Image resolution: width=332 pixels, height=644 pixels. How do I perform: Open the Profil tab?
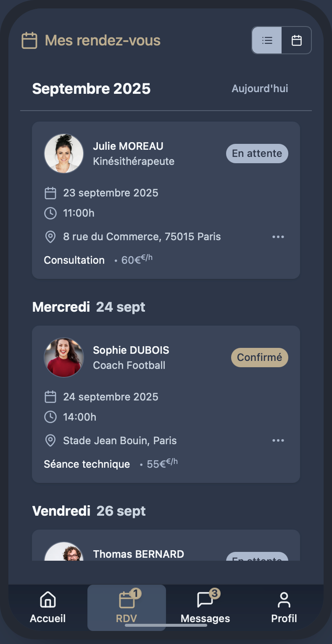[x=284, y=607]
